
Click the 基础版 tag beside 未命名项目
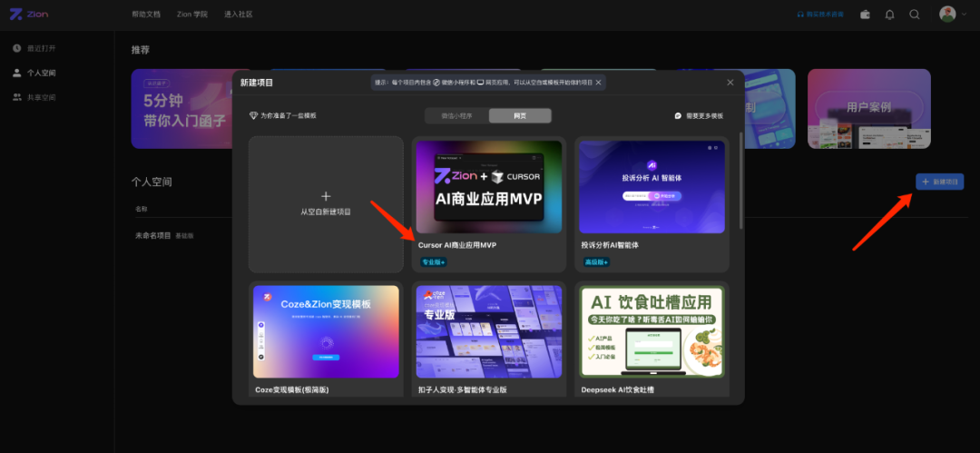pyautogui.click(x=184, y=236)
